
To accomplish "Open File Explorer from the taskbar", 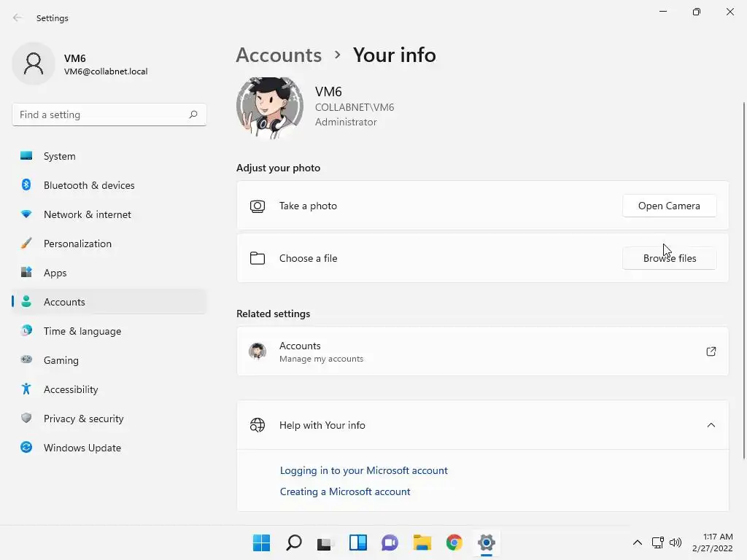I will 422,542.
